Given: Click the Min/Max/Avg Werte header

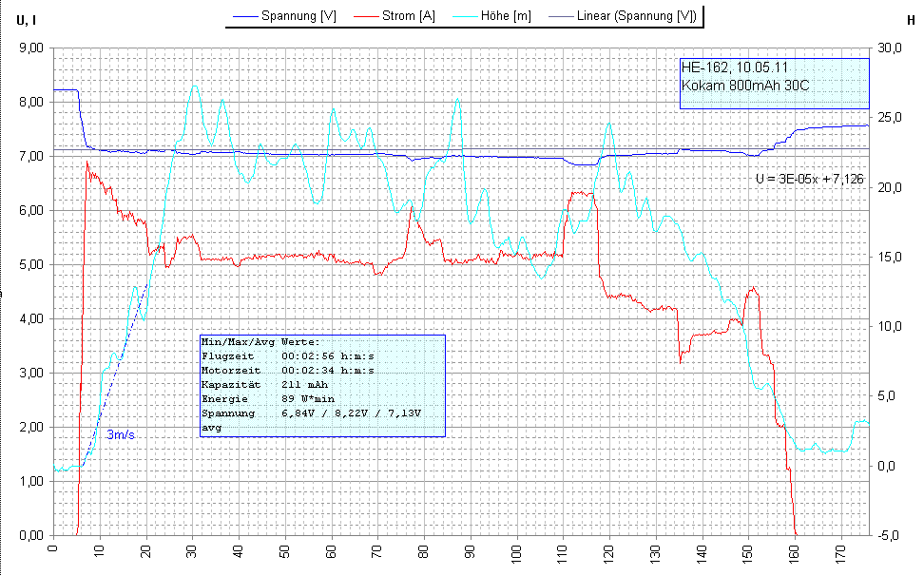Looking at the screenshot, I should point(260,342).
